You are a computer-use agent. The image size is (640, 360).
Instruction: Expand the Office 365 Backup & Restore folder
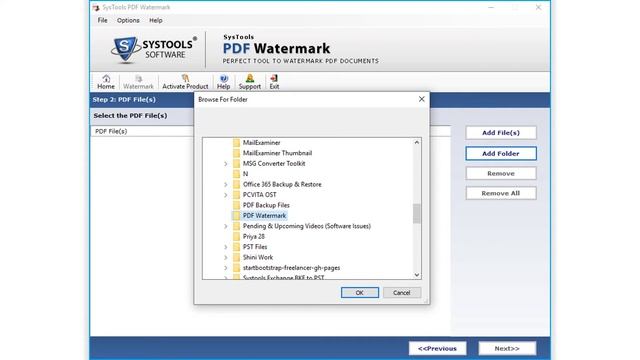point(226,184)
